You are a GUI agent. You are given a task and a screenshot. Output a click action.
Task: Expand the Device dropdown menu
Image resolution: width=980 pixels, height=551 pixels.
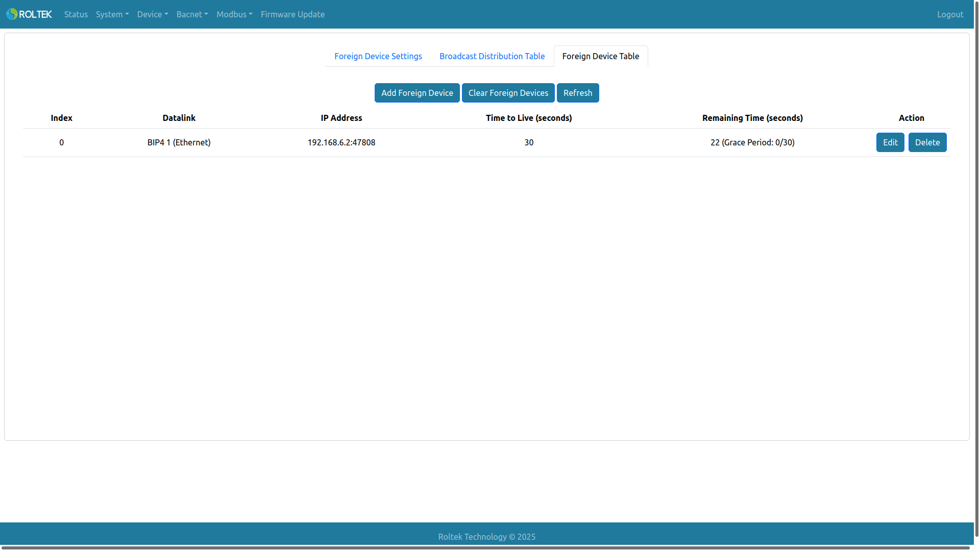153,14
